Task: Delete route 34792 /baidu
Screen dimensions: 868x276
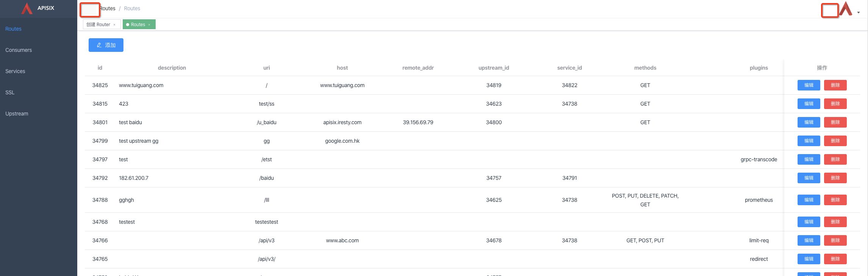Action: (835, 178)
